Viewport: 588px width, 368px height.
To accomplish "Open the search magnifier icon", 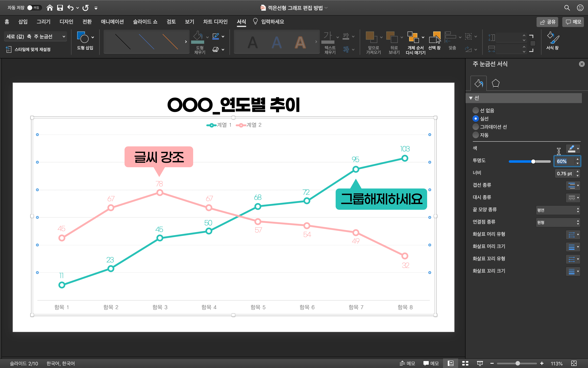I will (567, 8).
